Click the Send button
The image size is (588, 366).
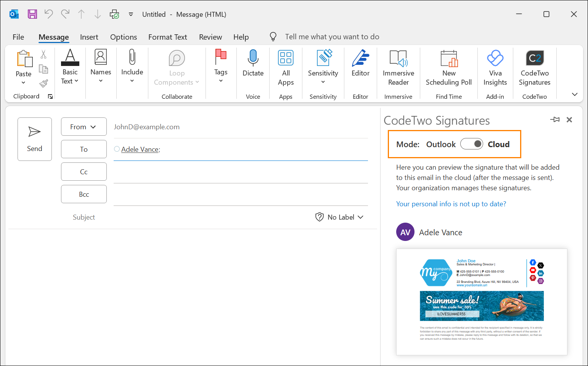pyautogui.click(x=35, y=139)
